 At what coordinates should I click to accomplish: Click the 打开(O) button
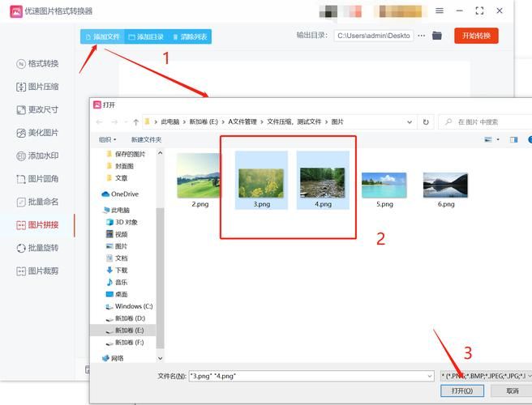[x=462, y=390]
